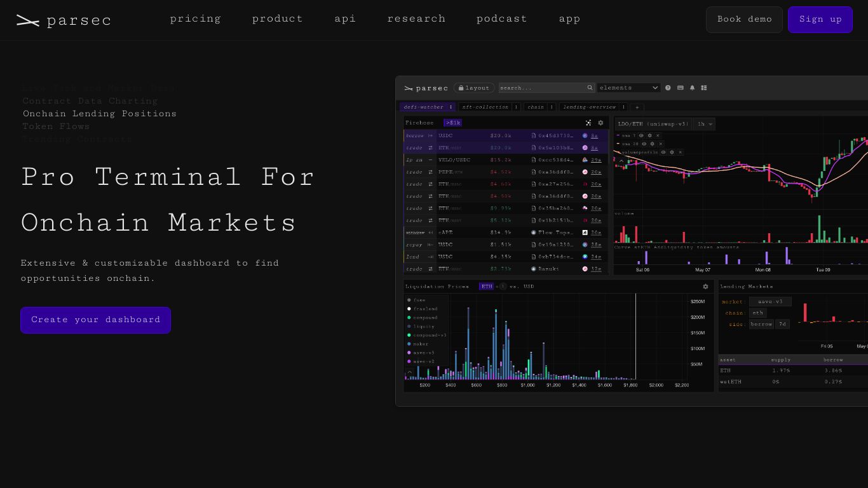
Task: Open settings for sma 20 indicator
Action: click(652, 144)
